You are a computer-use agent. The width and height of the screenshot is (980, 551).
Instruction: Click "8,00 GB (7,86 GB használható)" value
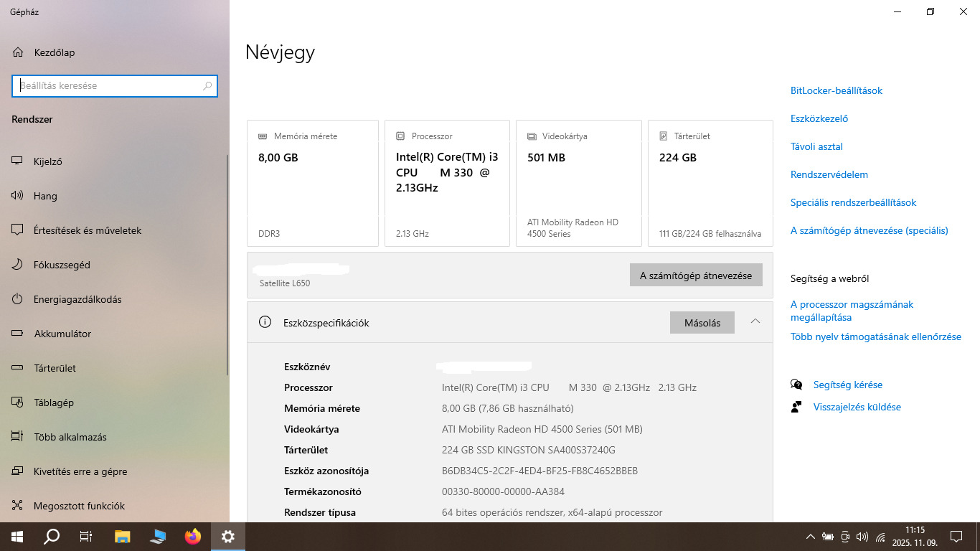tap(507, 408)
